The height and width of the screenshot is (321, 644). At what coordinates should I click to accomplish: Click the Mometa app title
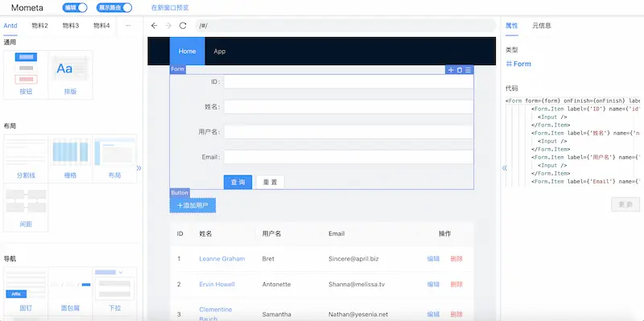coord(27,8)
